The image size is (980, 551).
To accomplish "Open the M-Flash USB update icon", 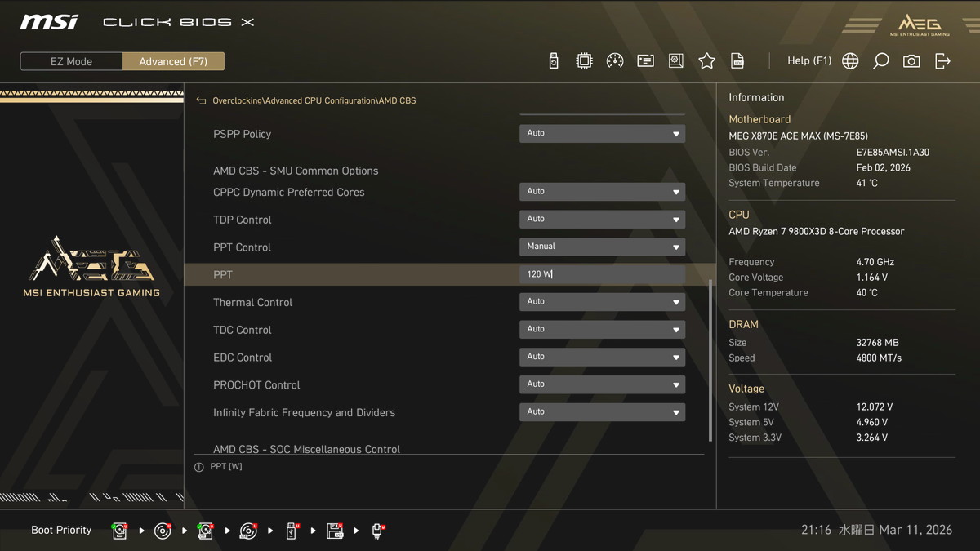I will click(554, 61).
